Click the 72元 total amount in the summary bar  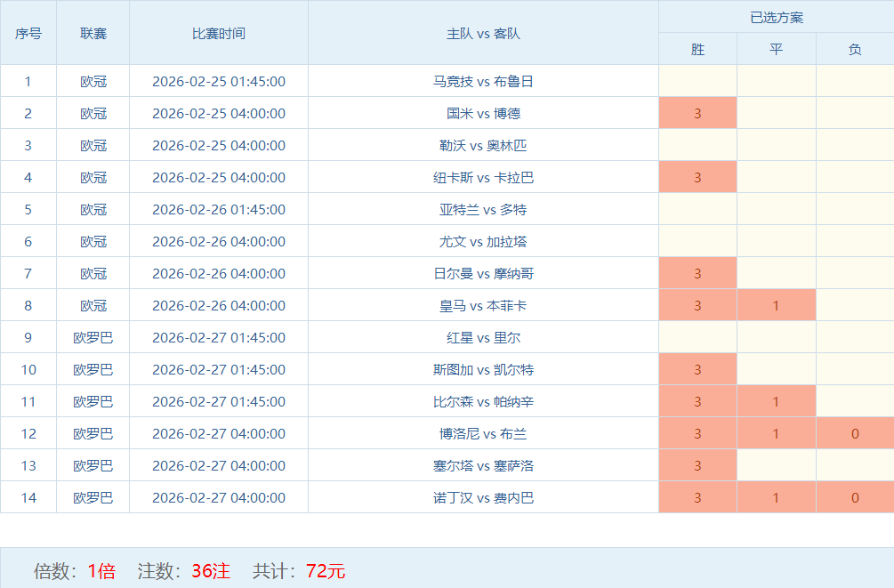coord(326,570)
